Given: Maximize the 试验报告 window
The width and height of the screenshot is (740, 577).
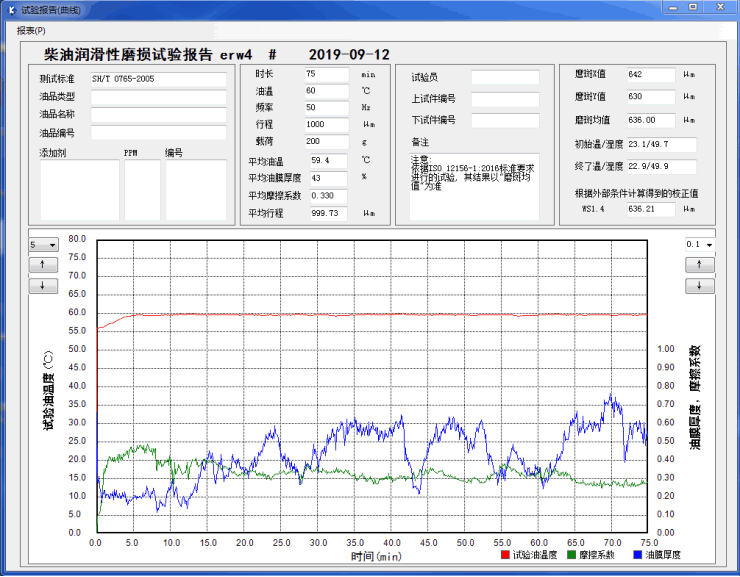Looking at the screenshot, I should [x=692, y=7].
